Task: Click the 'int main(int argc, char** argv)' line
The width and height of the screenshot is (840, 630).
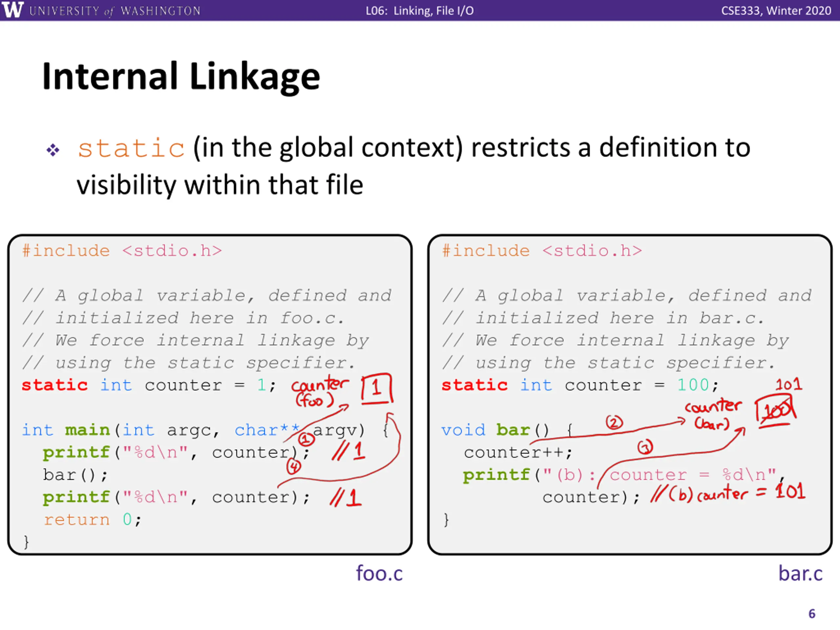Action: 205,430
